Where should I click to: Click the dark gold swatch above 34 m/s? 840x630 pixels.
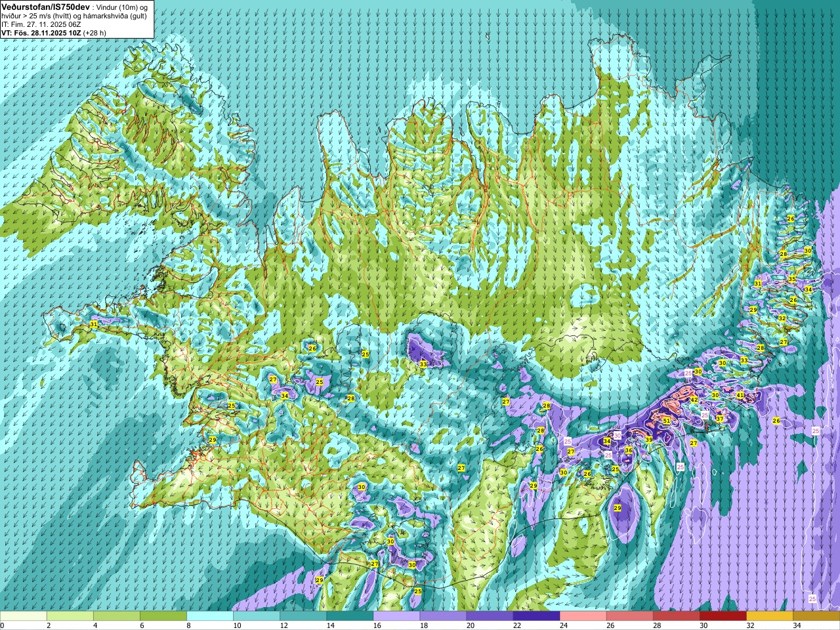[816, 616]
